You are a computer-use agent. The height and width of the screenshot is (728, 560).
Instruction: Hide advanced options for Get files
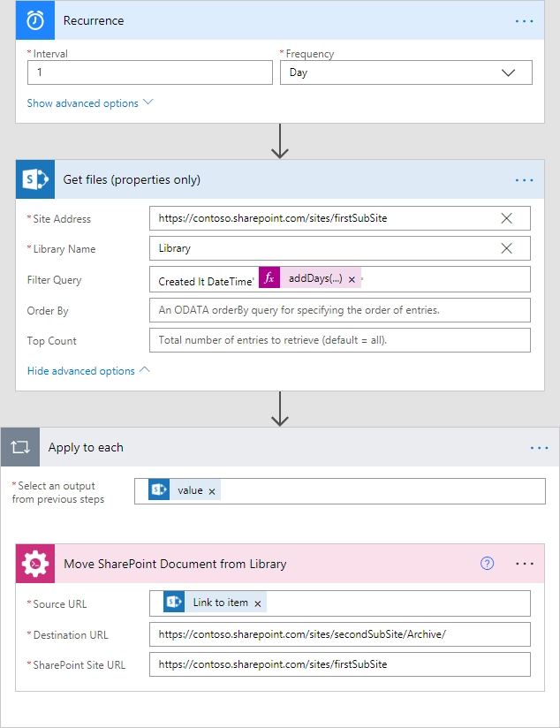[88, 370]
